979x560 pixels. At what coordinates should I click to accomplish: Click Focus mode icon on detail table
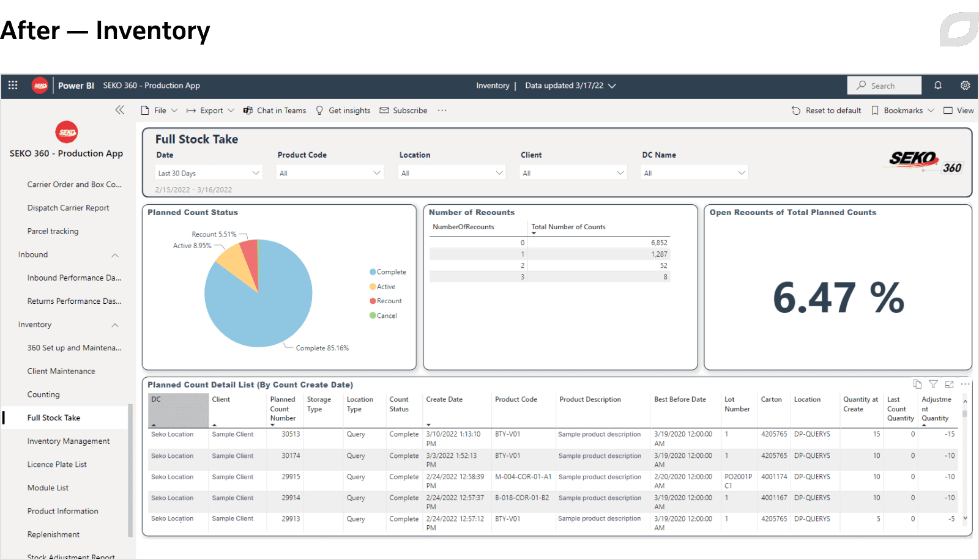pos(949,384)
